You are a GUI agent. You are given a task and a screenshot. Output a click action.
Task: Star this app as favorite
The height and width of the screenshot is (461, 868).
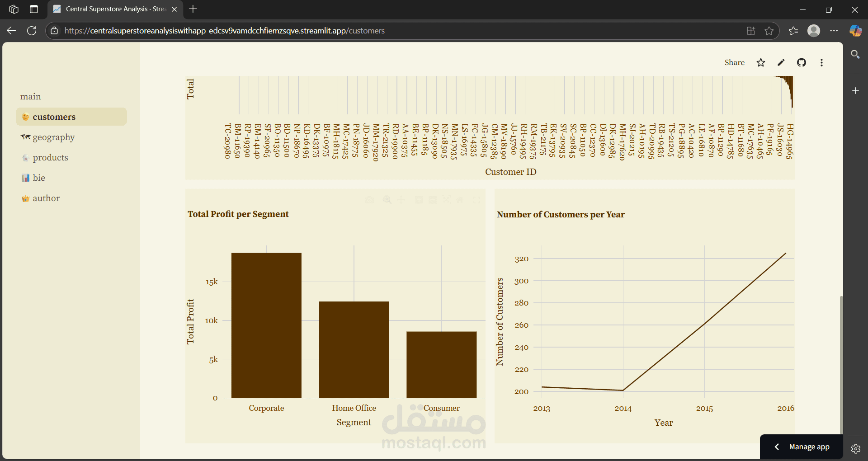[x=761, y=62]
